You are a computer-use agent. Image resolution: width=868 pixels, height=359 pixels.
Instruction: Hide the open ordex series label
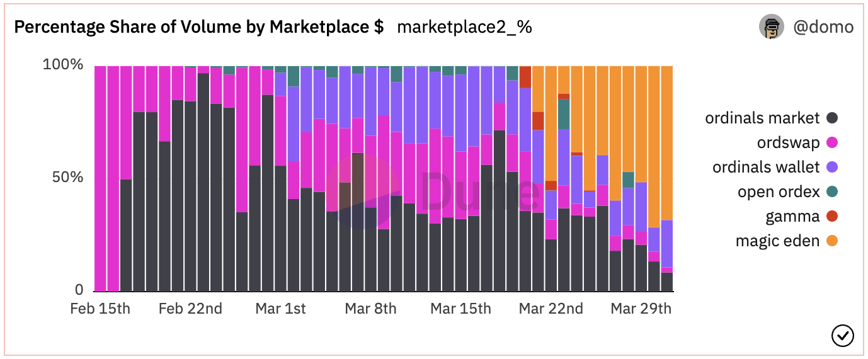779,191
